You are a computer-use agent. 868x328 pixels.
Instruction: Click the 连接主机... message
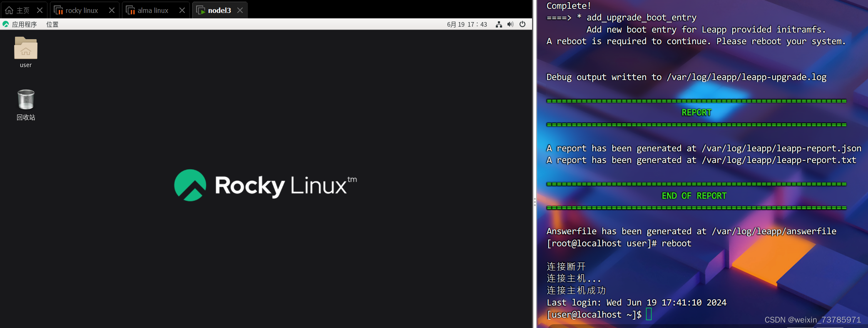point(574,278)
